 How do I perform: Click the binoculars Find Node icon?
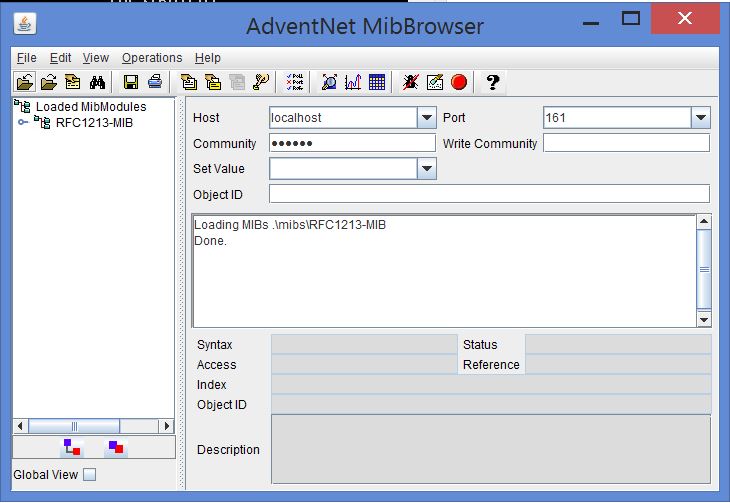[97, 82]
